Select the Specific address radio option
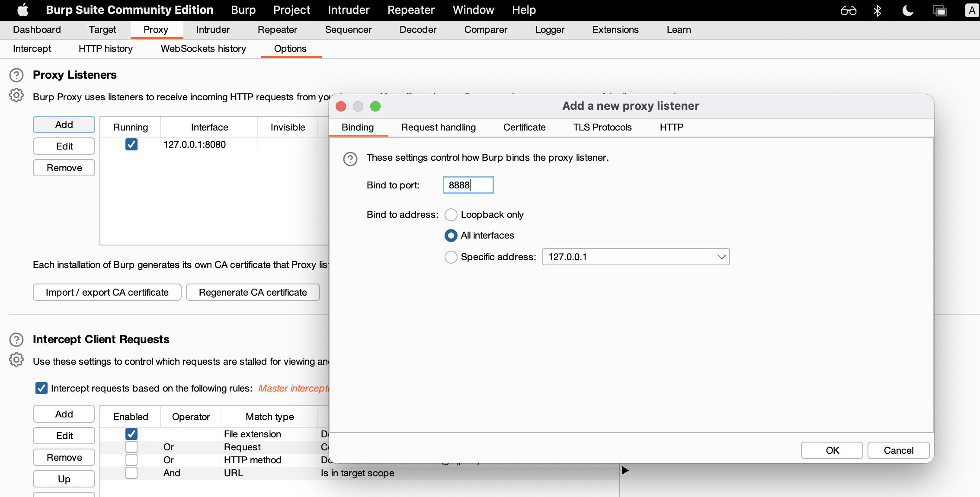Screen dimensions: 980x497 pos(451,257)
